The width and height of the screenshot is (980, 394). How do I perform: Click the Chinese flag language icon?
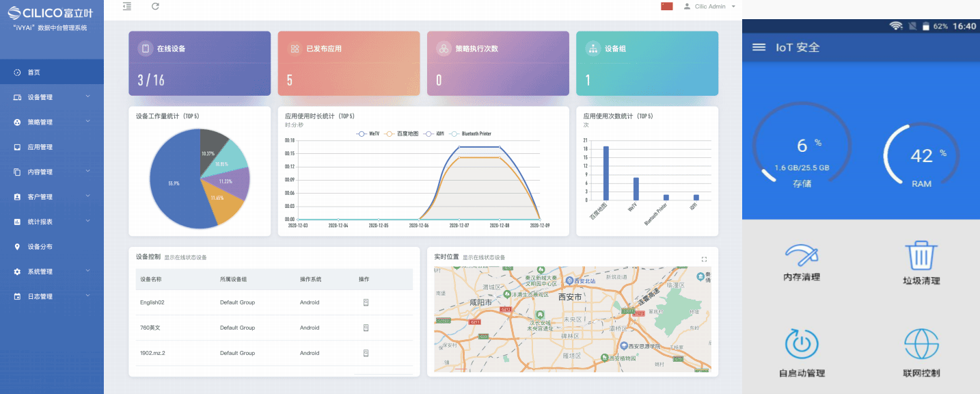pos(667,6)
